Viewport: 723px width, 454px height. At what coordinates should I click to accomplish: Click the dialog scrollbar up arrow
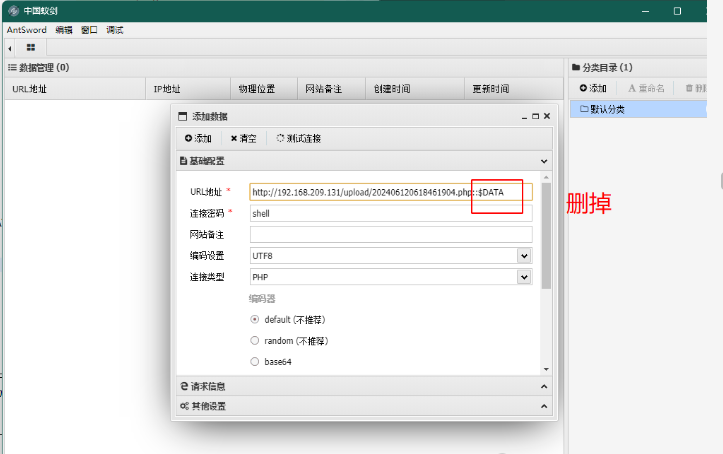pos(546,177)
